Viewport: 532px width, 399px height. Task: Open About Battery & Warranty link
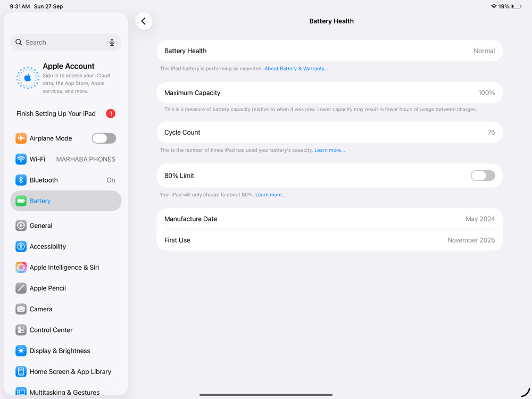coord(296,69)
